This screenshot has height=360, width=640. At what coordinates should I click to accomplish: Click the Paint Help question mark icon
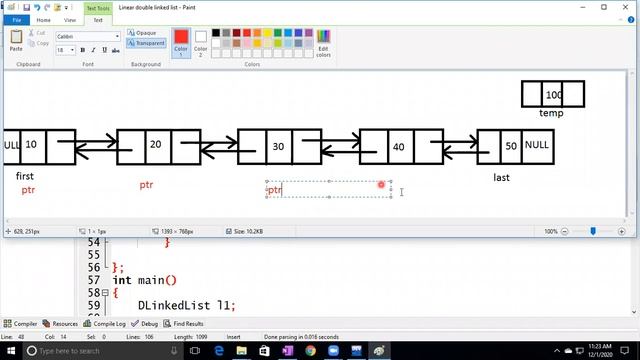[631, 20]
